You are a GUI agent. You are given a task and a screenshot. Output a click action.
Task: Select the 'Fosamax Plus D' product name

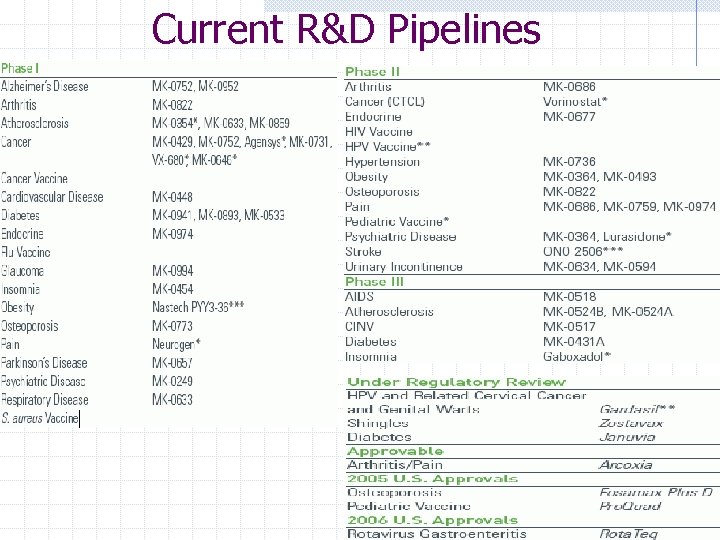(x=656, y=492)
